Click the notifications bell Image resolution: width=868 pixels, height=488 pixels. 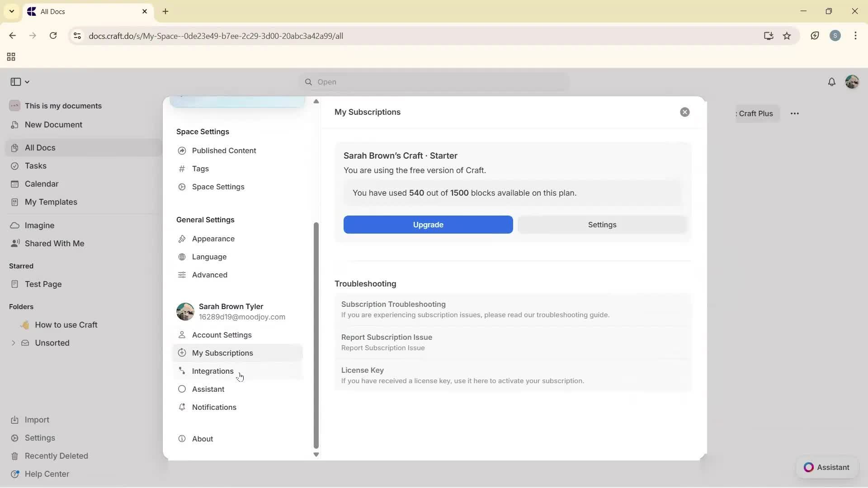click(832, 82)
